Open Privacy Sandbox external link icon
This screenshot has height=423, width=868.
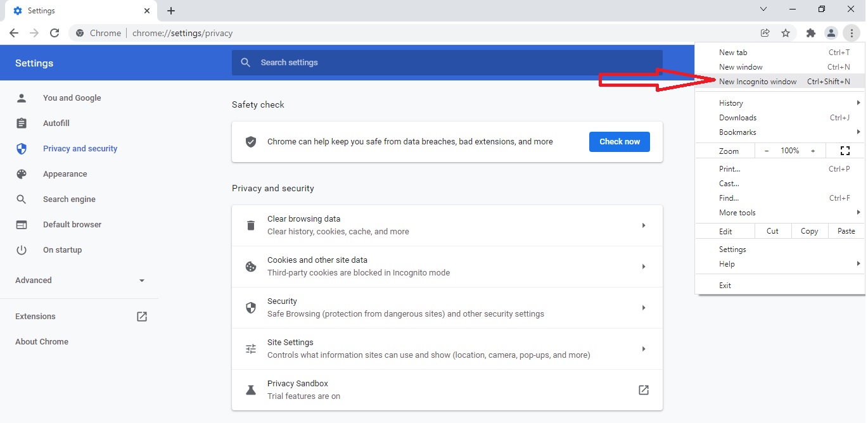pyautogui.click(x=643, y=390)
